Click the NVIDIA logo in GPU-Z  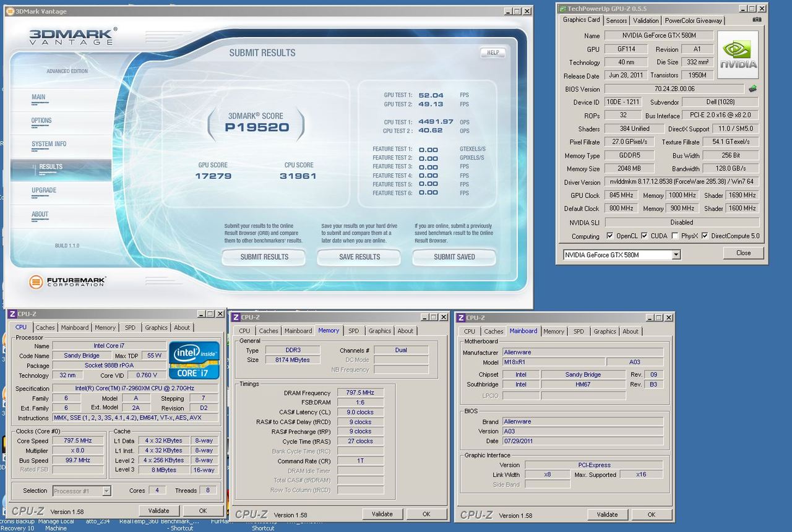pos(738,54)
